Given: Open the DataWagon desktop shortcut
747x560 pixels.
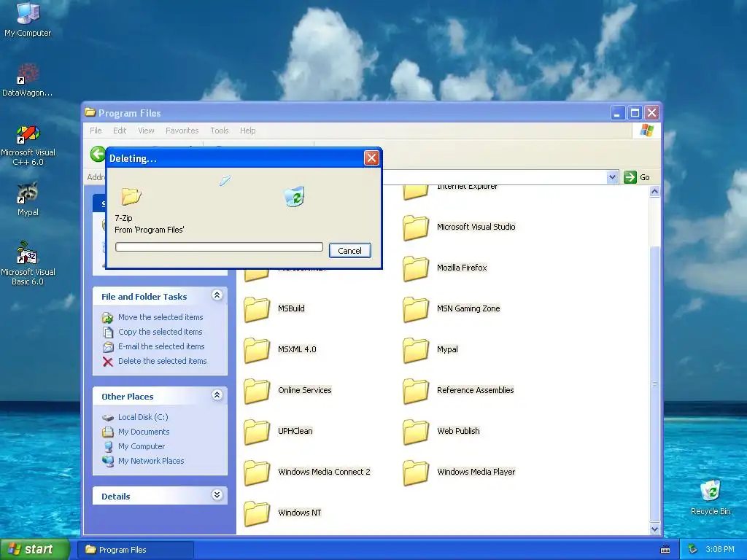Looking at the screenshot, I should pos(28,79).
